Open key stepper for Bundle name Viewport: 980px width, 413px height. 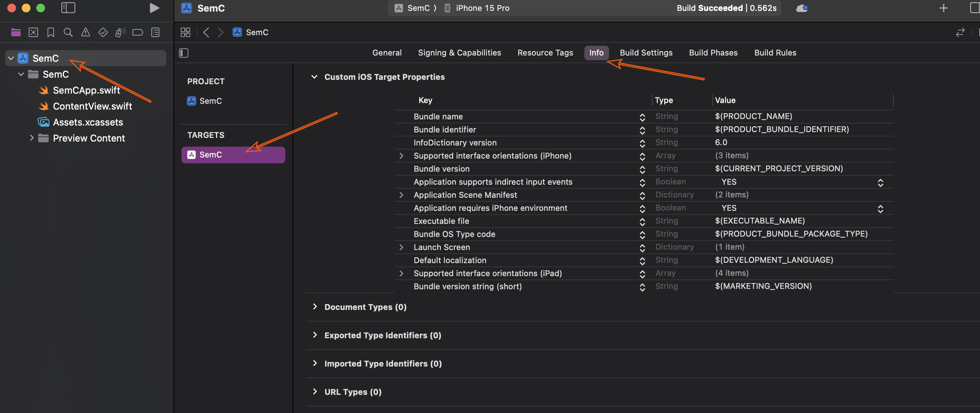point(642,118)
